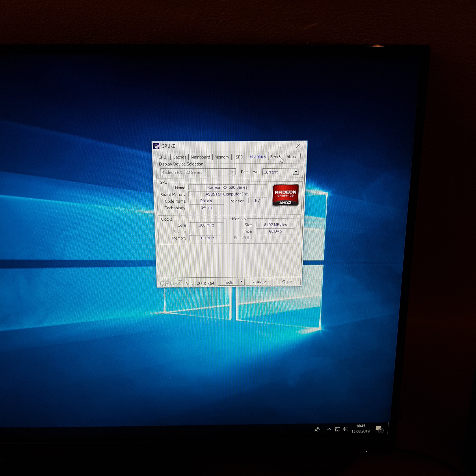This screenshot has height=476, width=476.
Task: Minimize the CPU-Z window
Action: 263,146
